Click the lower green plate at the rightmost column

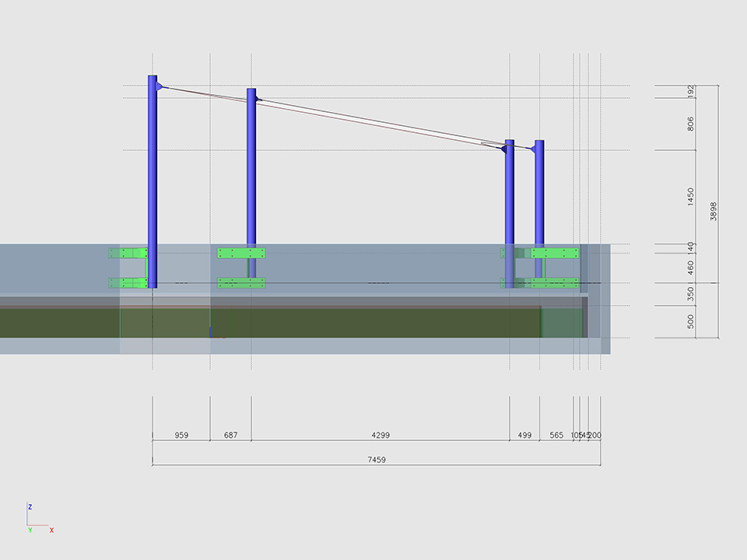556,282
